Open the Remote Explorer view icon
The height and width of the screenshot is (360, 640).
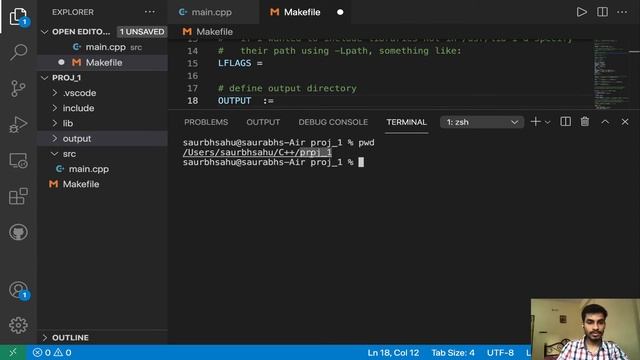[18, 160]
